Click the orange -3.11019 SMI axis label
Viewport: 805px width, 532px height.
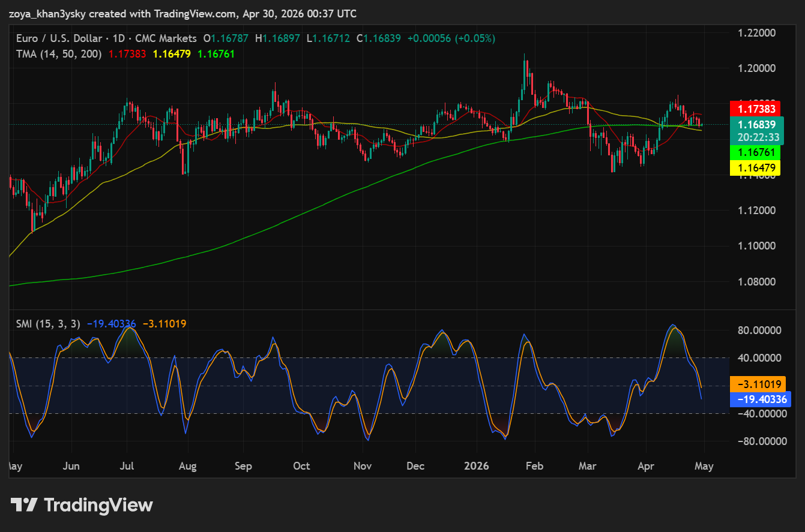758,384
